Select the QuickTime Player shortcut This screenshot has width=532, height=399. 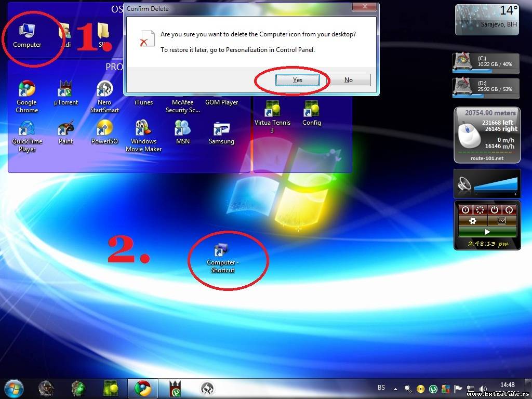pyautogui.click(x=27, y=136)
